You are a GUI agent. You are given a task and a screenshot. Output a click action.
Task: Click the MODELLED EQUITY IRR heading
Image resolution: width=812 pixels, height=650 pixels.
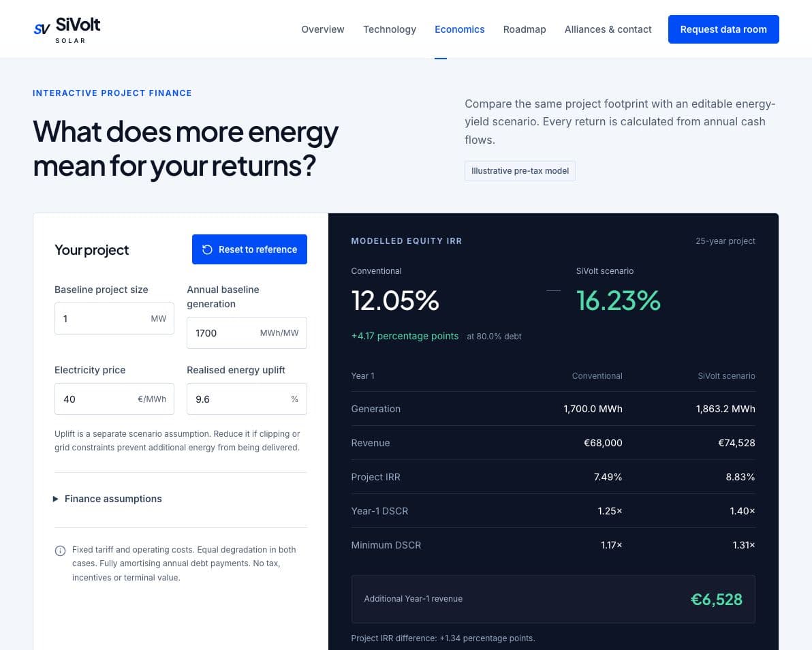[x=407, y=241]
